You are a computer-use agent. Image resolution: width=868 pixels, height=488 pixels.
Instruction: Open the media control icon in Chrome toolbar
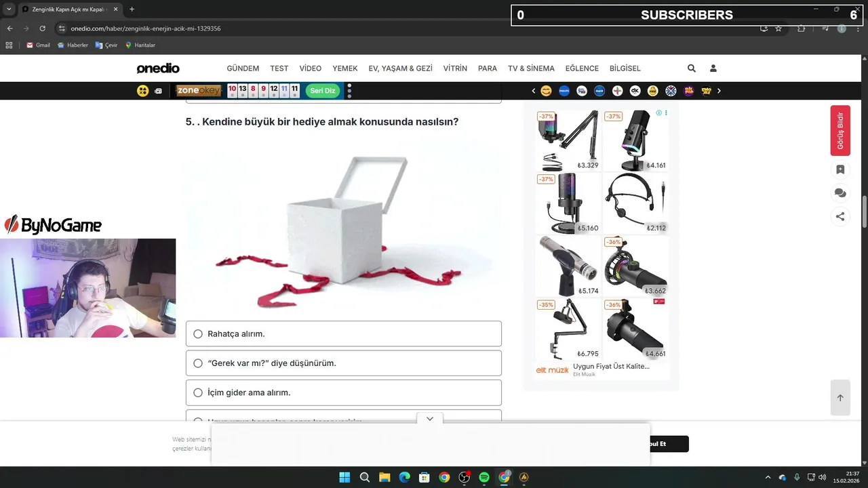[825, 28]
